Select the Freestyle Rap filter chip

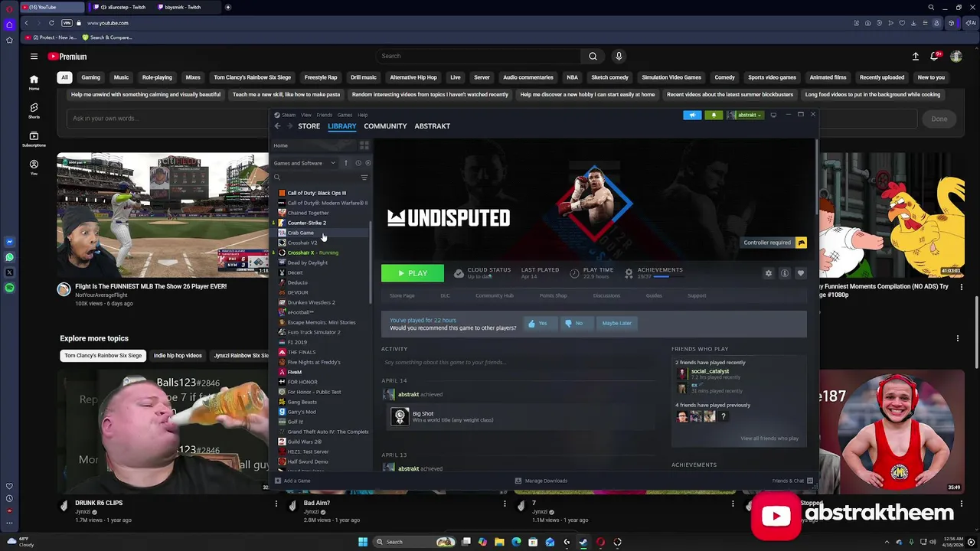(x=321, y=77)
